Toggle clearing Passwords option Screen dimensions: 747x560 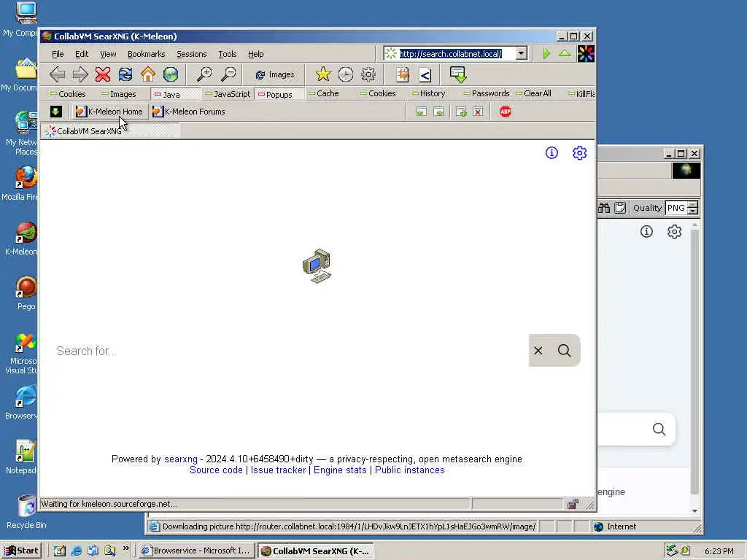pyautogui.click(x=487, y=94)
